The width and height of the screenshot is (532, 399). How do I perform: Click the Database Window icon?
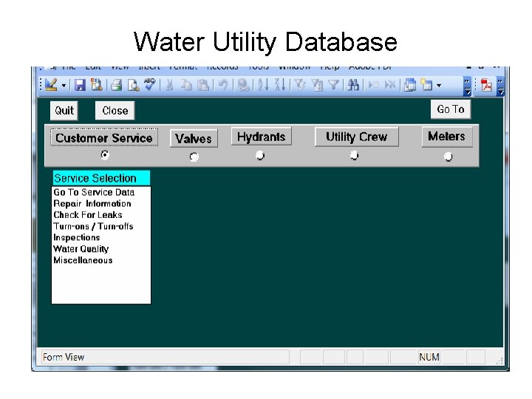click(410, 85)
